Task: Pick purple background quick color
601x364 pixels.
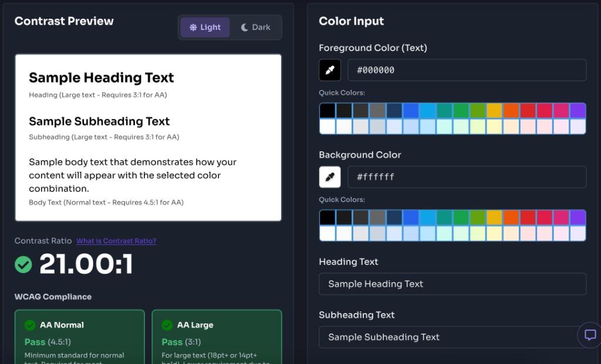Action: 578,217
